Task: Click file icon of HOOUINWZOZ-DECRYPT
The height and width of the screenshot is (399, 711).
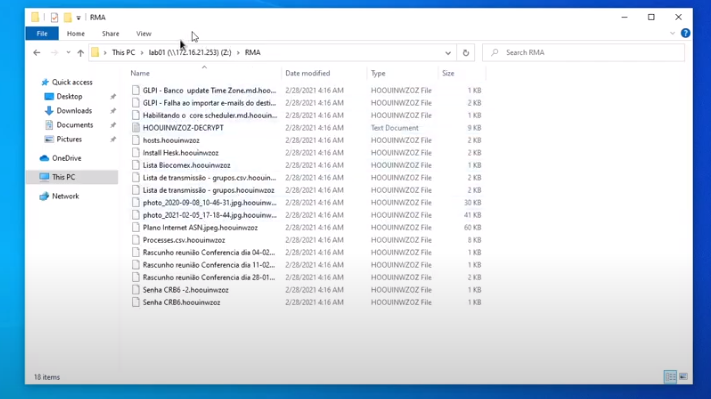Action: (x=136, y=128)
